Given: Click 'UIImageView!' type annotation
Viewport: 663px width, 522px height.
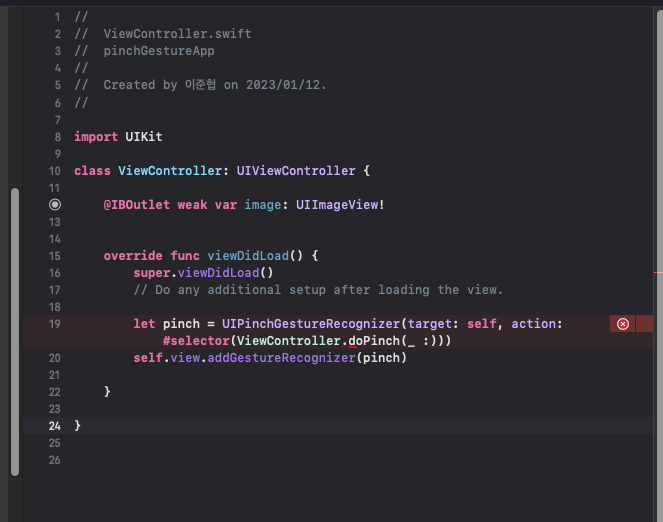Looking at the screenshot, I should [340, 205].
